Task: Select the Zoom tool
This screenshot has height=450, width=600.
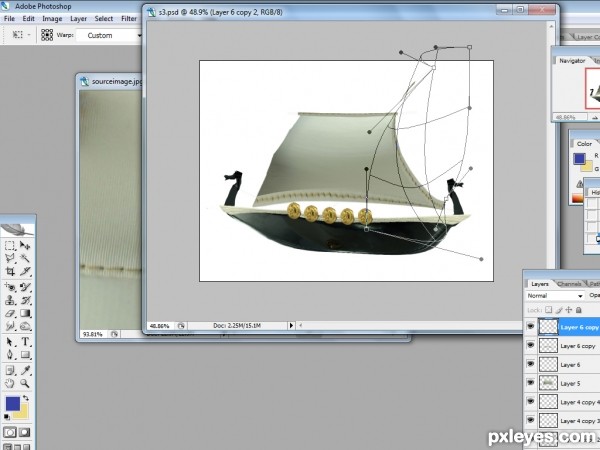Action: pyautogui.click(x=25, y=383)
